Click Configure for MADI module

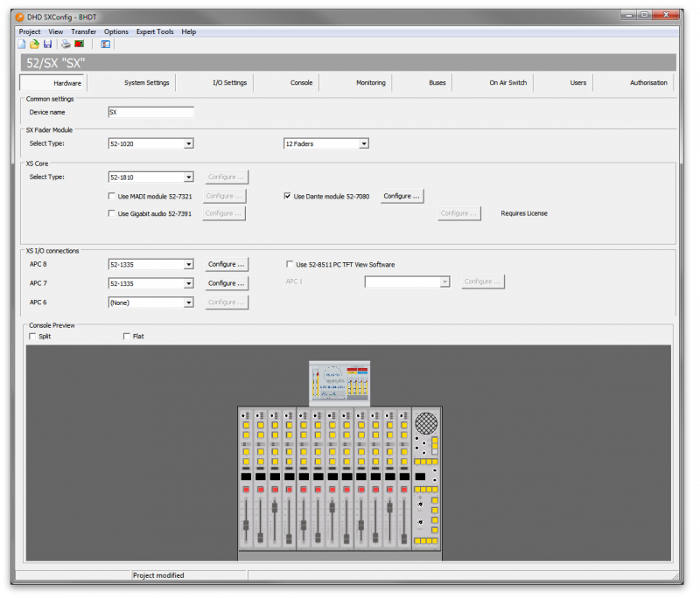tap(224, 196)
